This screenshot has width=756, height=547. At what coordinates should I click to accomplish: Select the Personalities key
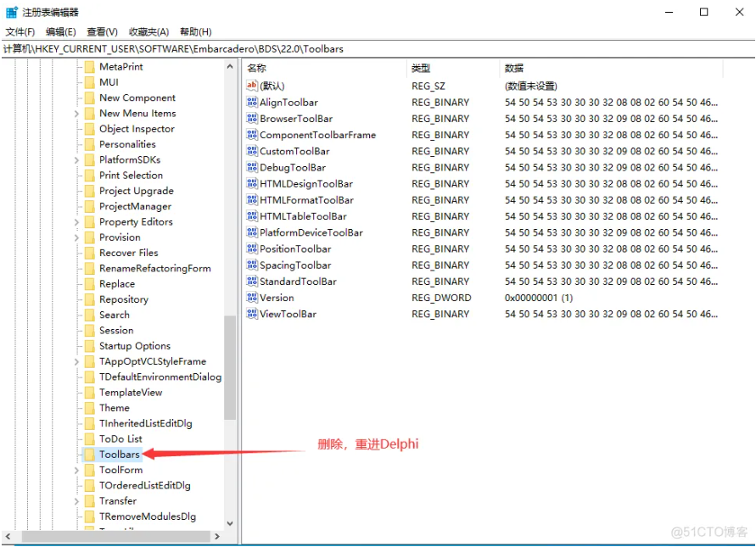127,144
